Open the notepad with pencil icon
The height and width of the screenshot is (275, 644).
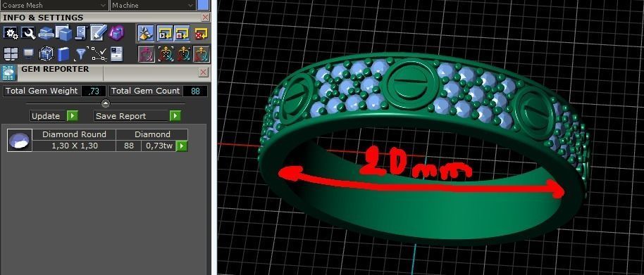point(99,33)
